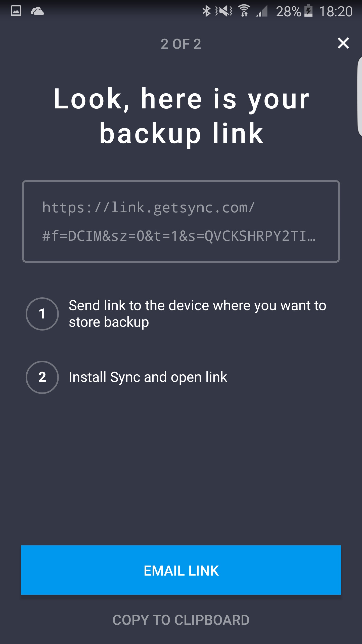Tap the 18:20 clock
Viewport: 362px width, 644px height.
(x=336, y=12)
